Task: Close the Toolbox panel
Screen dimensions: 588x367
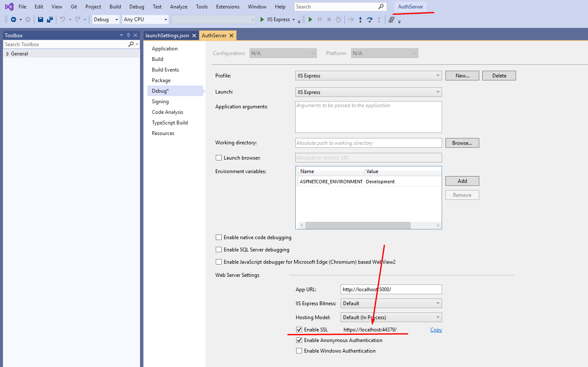Action: point(135,36)
